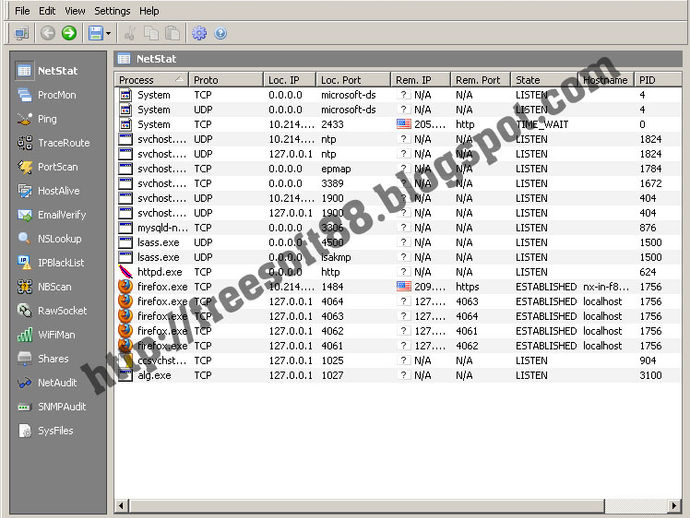The height and width of the screenshot is (518, 690).
Task: Select the mysqld-n... process row
Action: 398,228
